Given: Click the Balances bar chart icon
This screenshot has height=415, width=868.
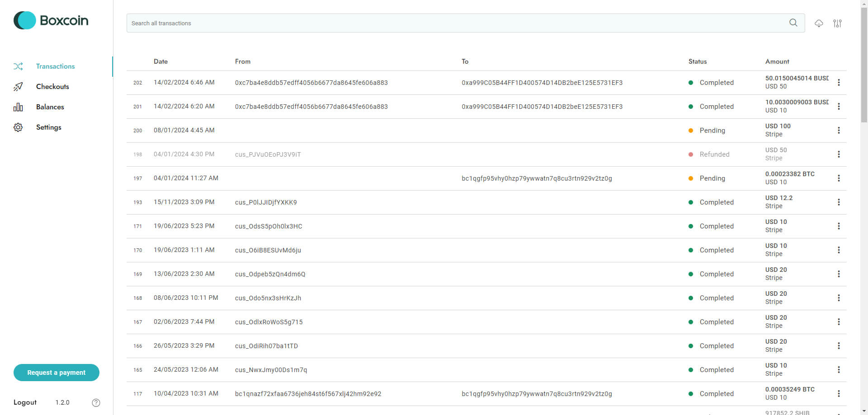Looking at the screenshot, I should pos(18,107).
